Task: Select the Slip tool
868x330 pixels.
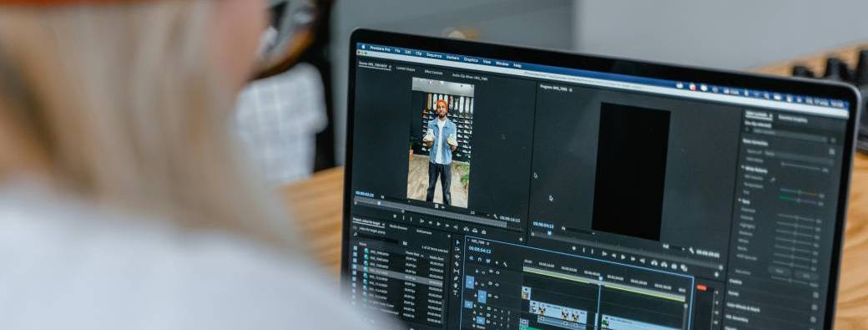Action: point(457,271)
